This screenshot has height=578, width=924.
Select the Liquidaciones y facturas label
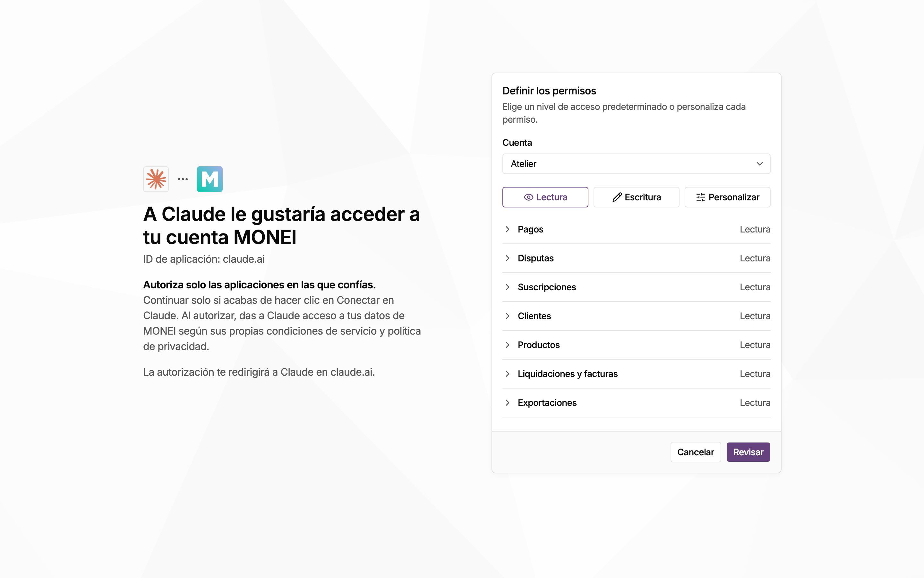click(x=567, y=374)
